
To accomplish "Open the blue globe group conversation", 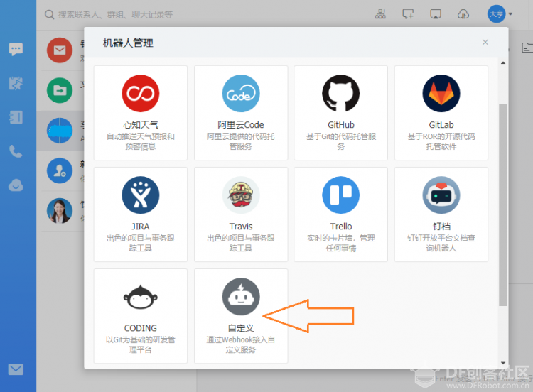I will [x=60, y=131].
